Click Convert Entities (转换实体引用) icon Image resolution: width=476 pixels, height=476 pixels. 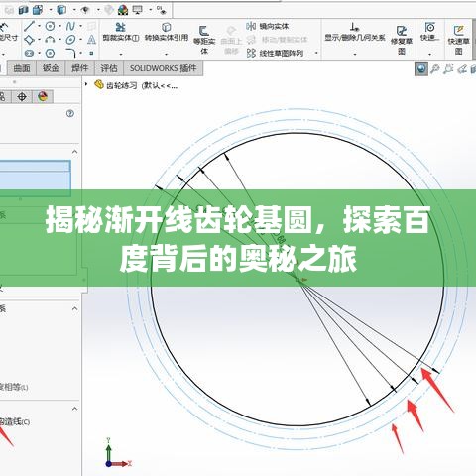point(167,27)
